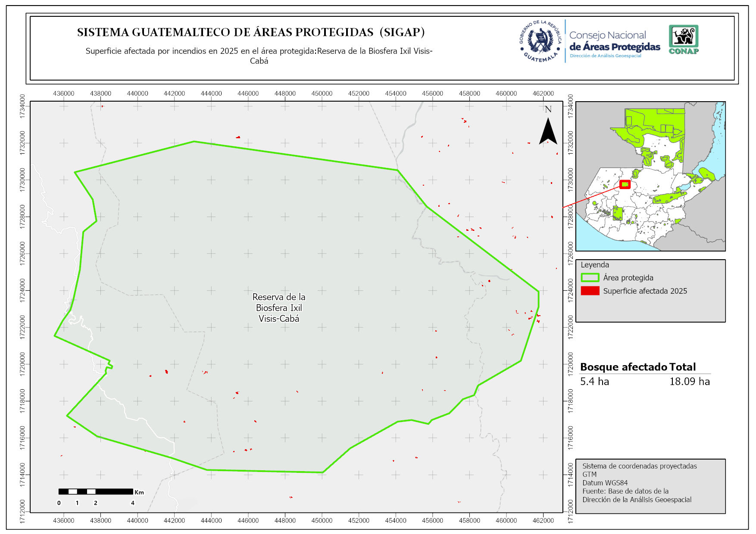Click the Km unit label beside the scale bar
Viewport: 756px width, 534px height.
tap(139, 492)
